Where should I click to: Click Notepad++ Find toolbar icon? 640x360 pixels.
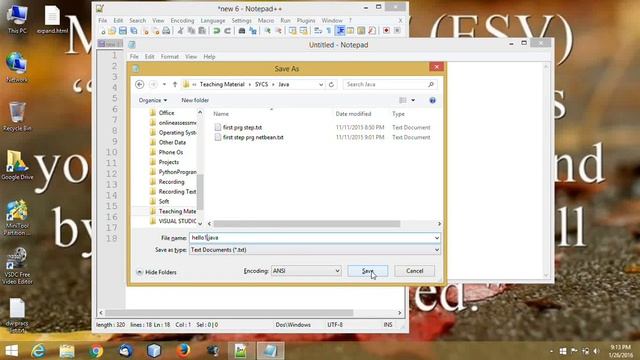pos(242,31)
